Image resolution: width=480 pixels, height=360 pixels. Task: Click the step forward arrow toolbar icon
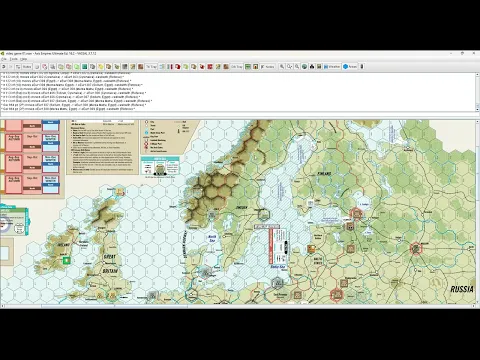coord(11,67)
